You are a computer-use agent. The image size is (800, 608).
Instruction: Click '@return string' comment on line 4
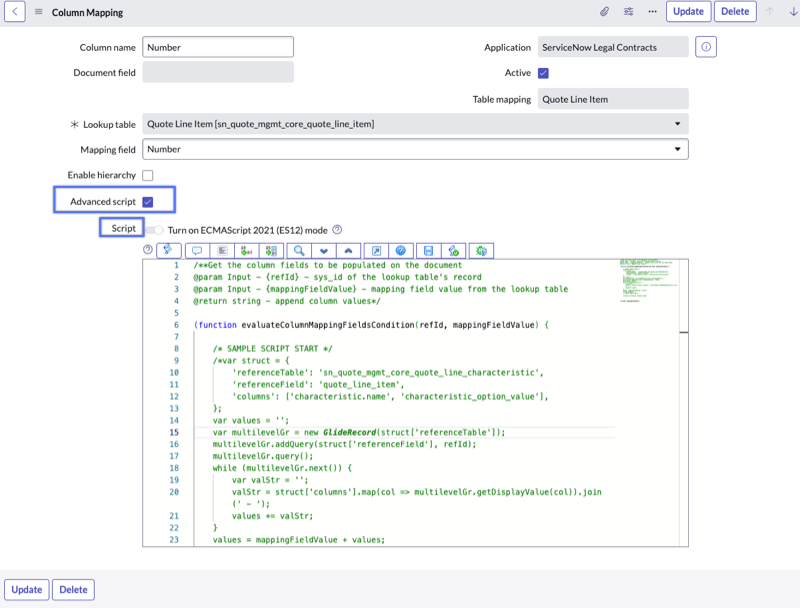pyautogui.click(x=287, y=301)
